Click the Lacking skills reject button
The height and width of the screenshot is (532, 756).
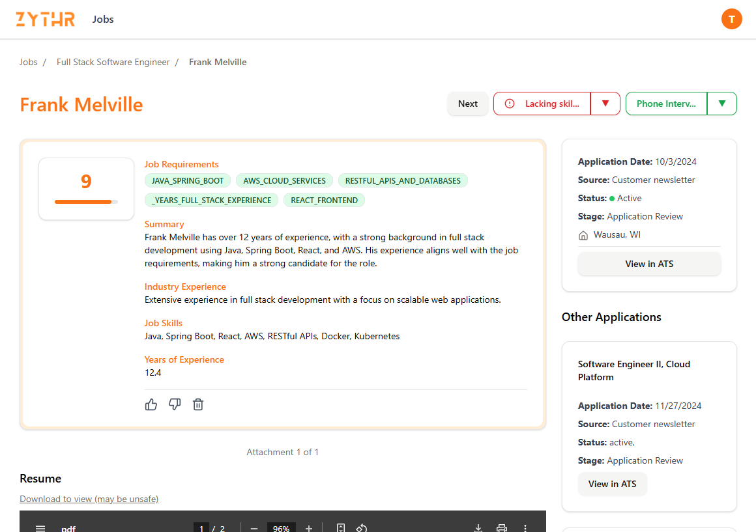tap(542, 104)
